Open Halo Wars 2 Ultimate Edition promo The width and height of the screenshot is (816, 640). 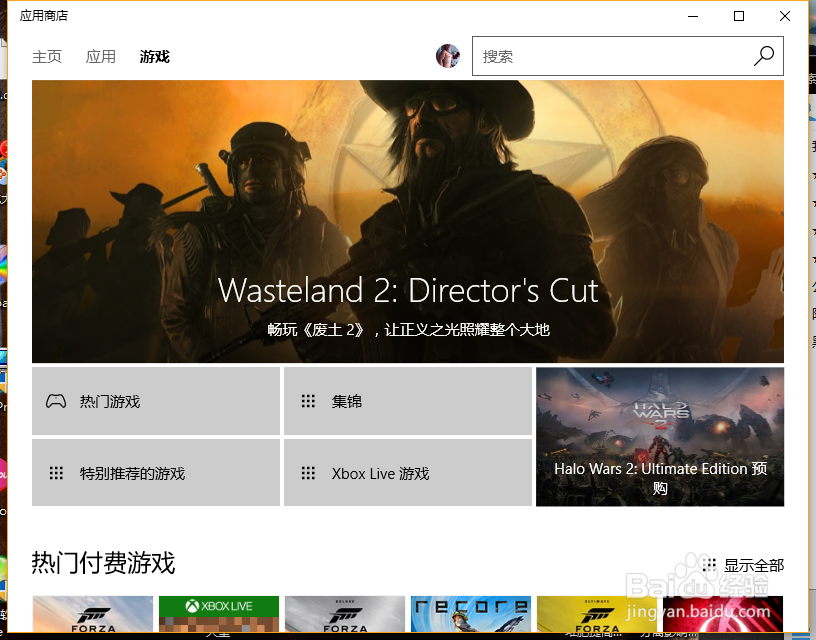(660, 437)
